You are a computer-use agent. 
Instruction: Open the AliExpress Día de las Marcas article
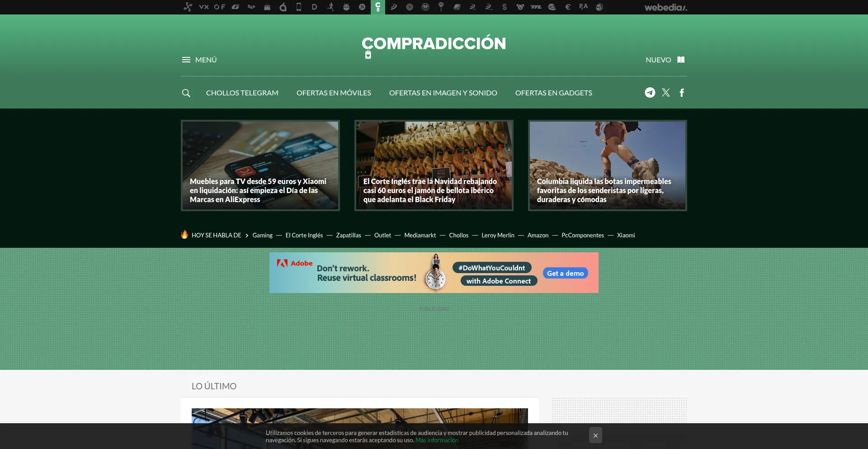(x=260, y=165)
